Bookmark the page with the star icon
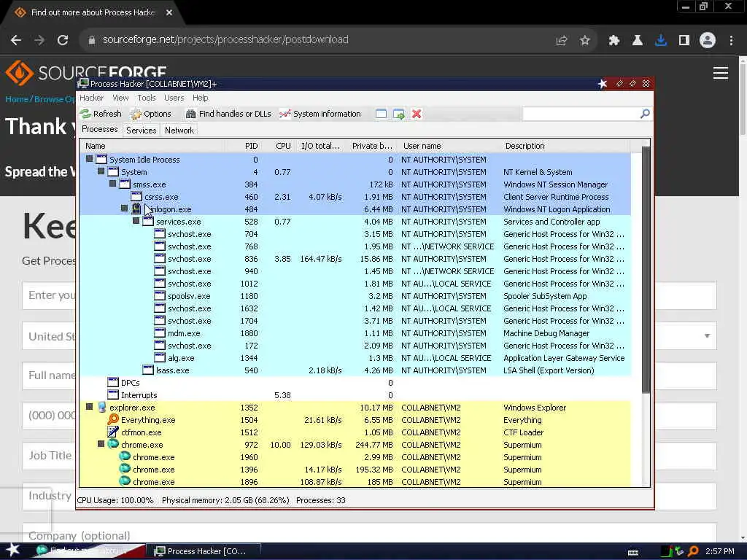This screenshot has width=747, height=560. [x=584, y=41]
